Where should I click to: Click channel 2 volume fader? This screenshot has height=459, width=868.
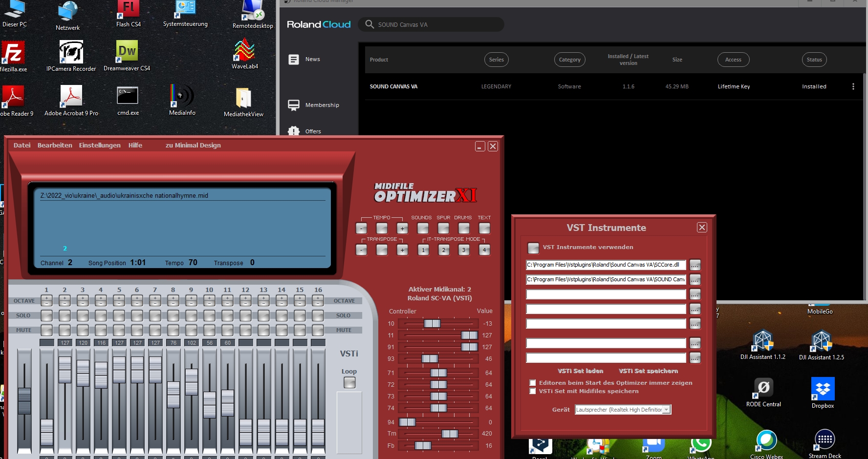tap(65, 370)
